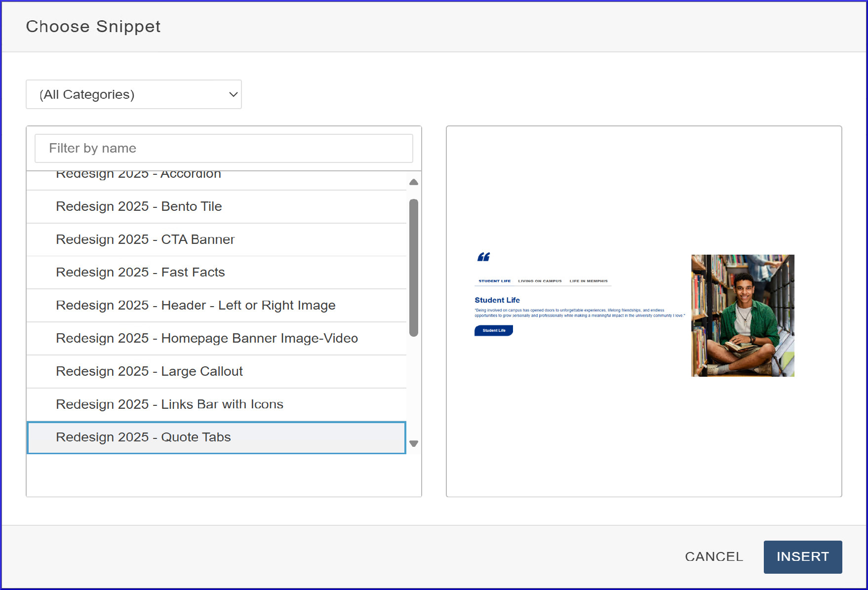The width and height of the screenshot is (868, 590).
Task: Open the All Categories dropdown
Action: (x=133, y=94)
